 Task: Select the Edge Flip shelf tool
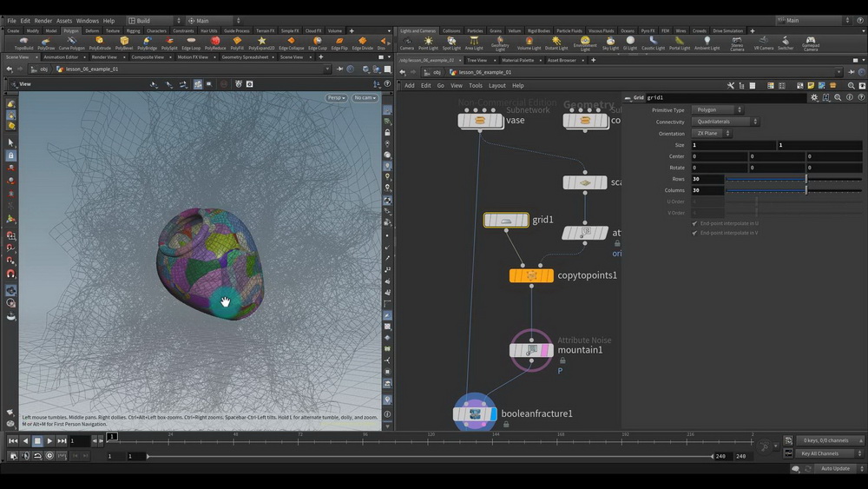pyautogui.click(x=339, y=43)
